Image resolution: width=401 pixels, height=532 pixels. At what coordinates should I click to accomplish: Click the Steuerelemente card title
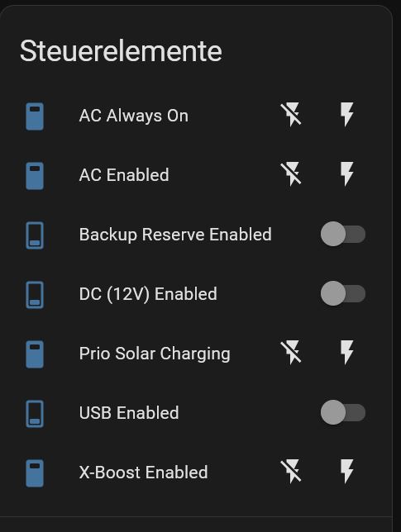point(121,51)
